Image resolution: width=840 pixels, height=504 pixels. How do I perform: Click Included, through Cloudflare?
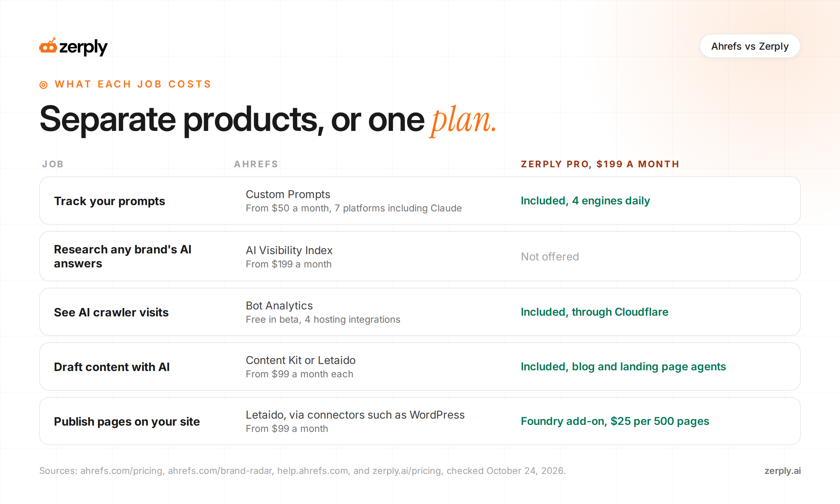click(594, 312)
